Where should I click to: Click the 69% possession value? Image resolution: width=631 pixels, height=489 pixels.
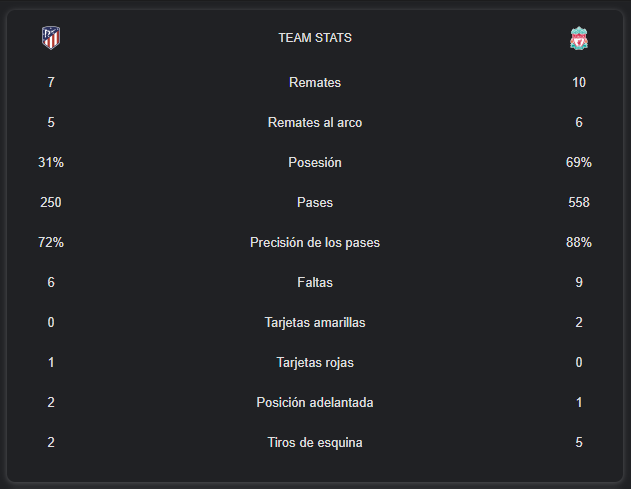[579, 163]
